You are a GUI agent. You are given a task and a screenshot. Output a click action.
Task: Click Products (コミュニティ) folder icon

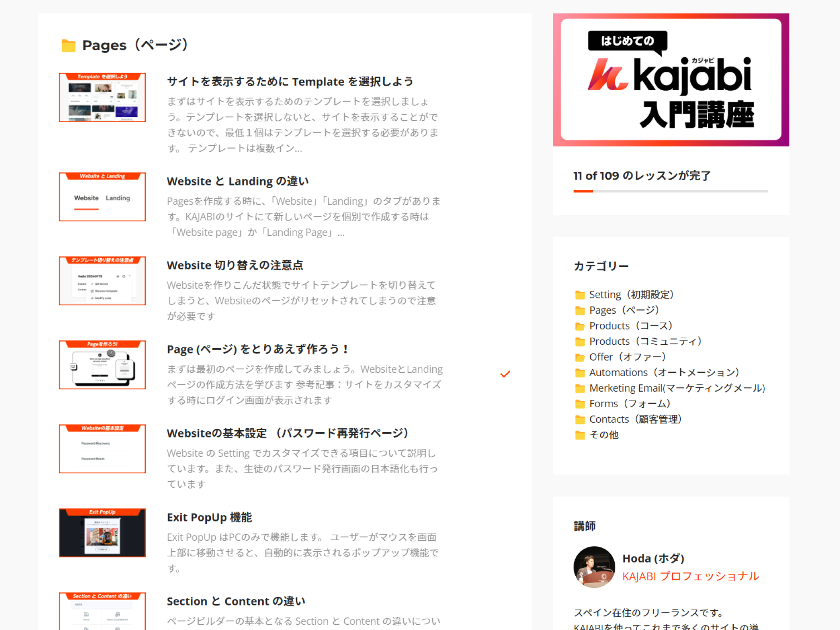click(x=580, y=342)
